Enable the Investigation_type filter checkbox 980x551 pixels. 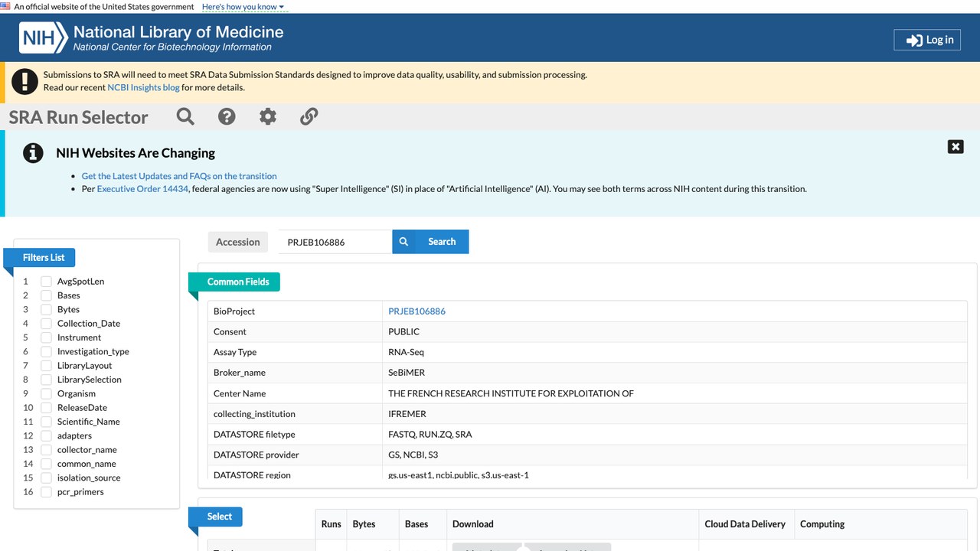[x=47, y=351]
